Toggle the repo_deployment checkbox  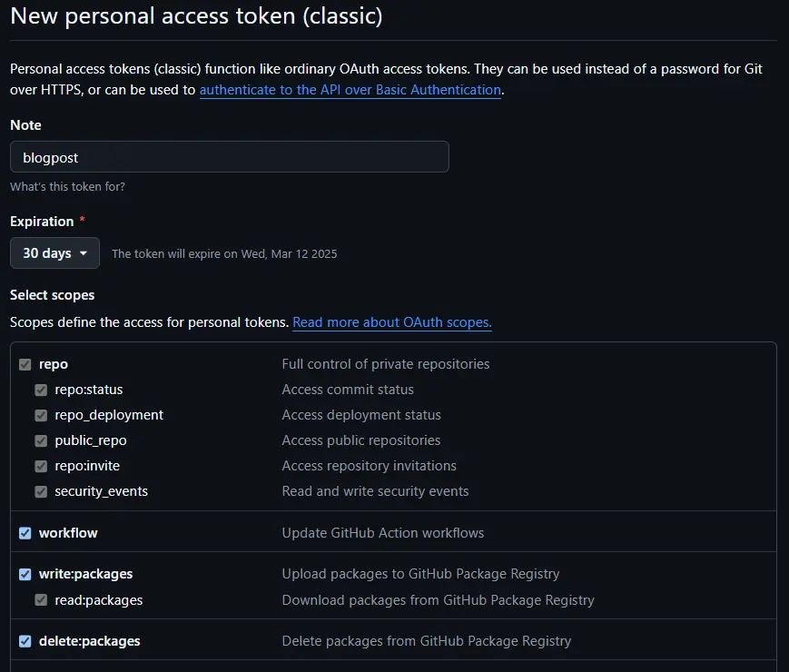[x=41, y=415]
